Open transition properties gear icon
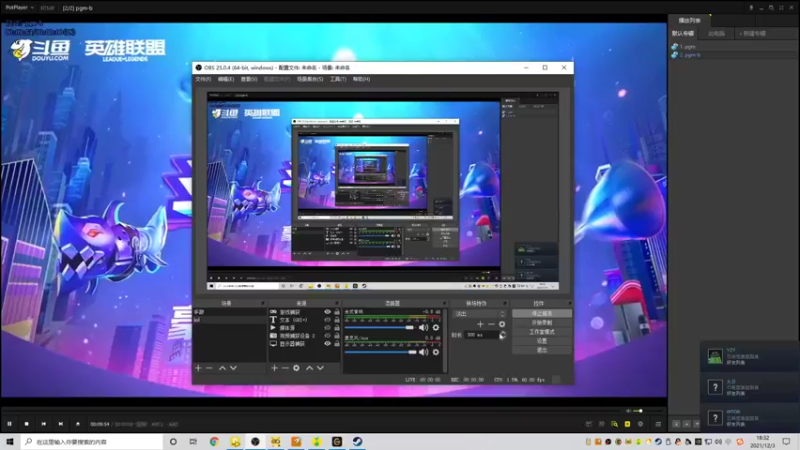This screenshot has width=800, height=450. point(502,324)
